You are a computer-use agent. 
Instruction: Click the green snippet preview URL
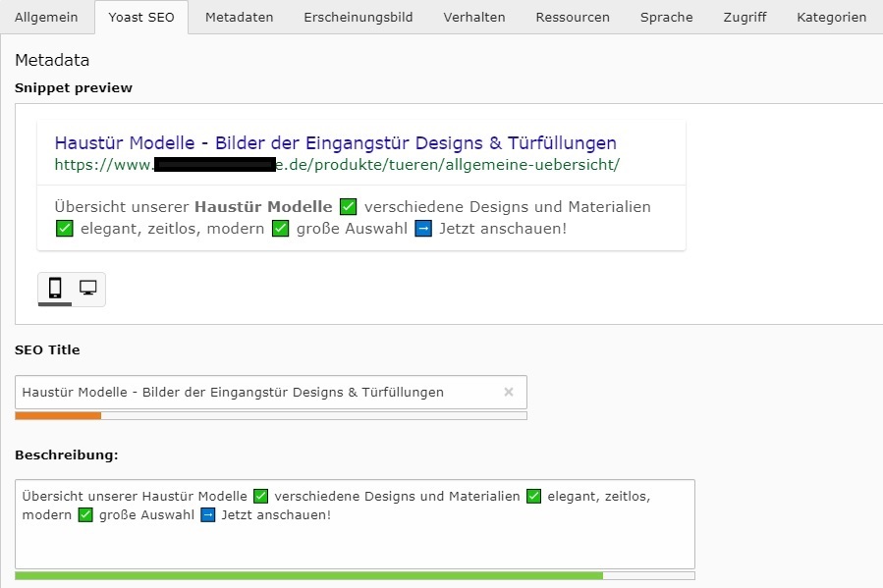click(x=337, y=165)
